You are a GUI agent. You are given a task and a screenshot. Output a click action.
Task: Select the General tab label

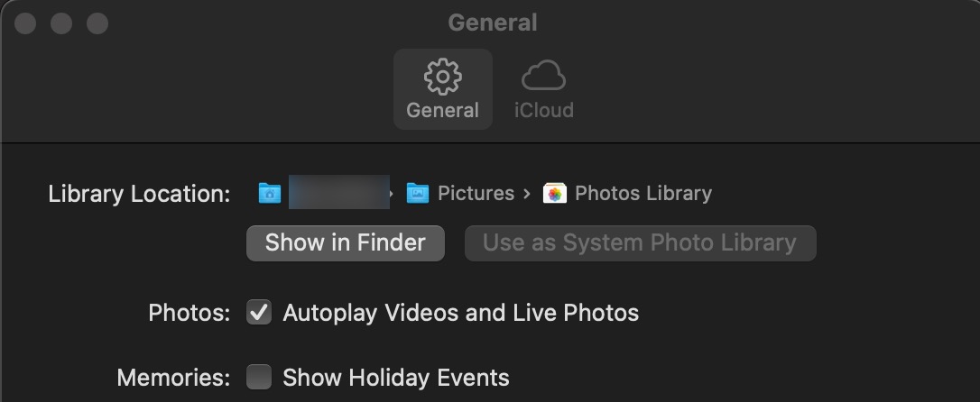click(x=442, y=111)
